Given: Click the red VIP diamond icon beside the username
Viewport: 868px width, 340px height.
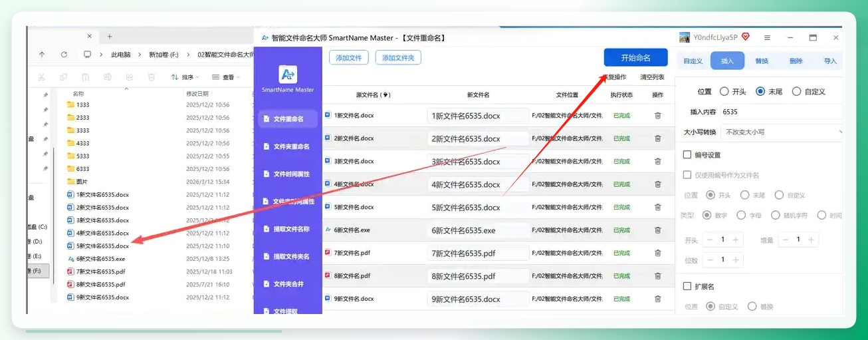Looking at the screenshot, I should pos(746,37).
